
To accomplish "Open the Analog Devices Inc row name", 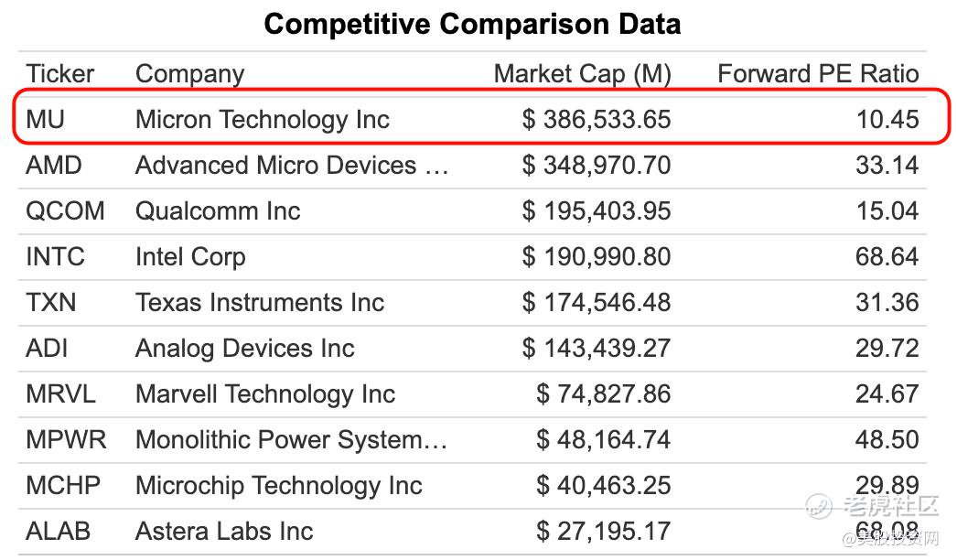I will click(x=244, y=349).
